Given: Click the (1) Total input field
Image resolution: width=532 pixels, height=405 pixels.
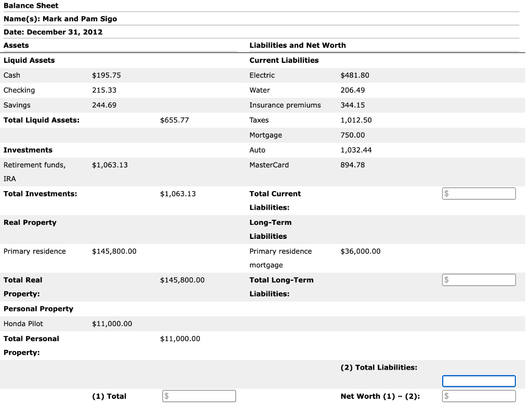Looking at the screenshot, I should [x=198, y=396].
